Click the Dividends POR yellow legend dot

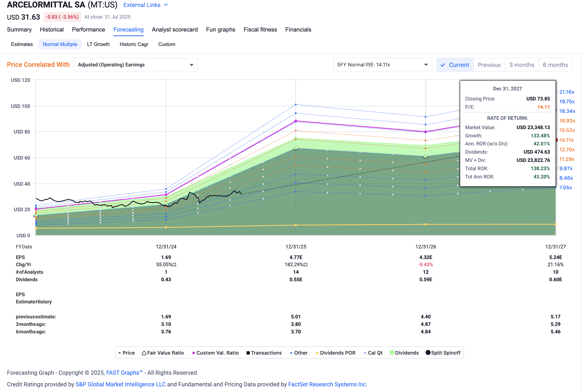point(317,353)
